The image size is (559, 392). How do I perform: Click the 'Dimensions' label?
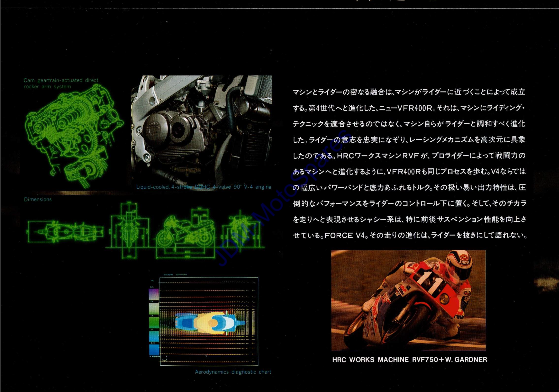coord(38,199)
